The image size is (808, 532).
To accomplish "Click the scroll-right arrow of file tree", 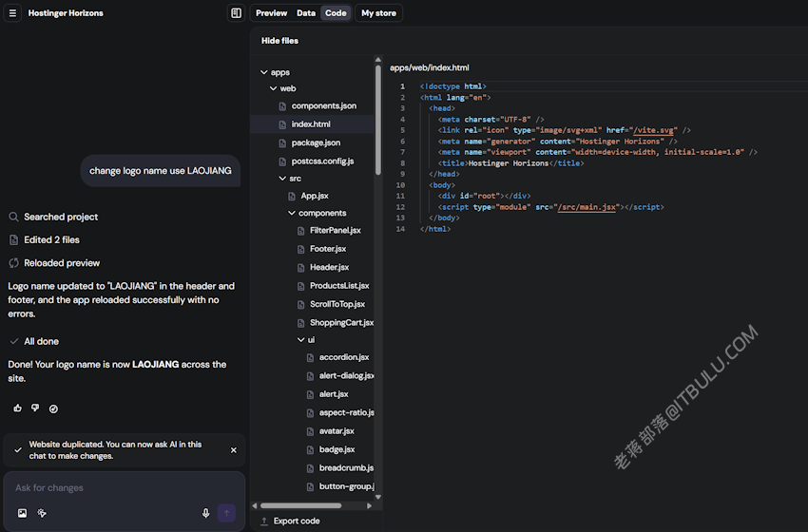I will click(369, 505).
